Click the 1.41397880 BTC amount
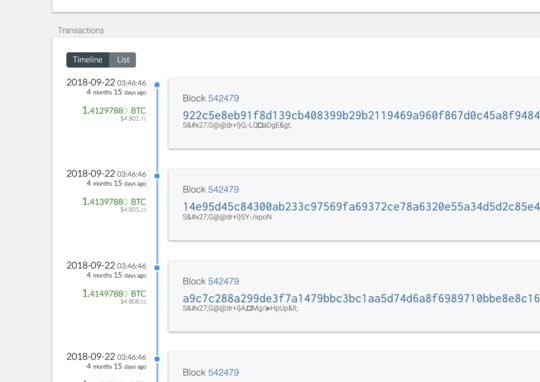Image resolution: width=540 pixels, height=382 pixels. tap(114, 202)
